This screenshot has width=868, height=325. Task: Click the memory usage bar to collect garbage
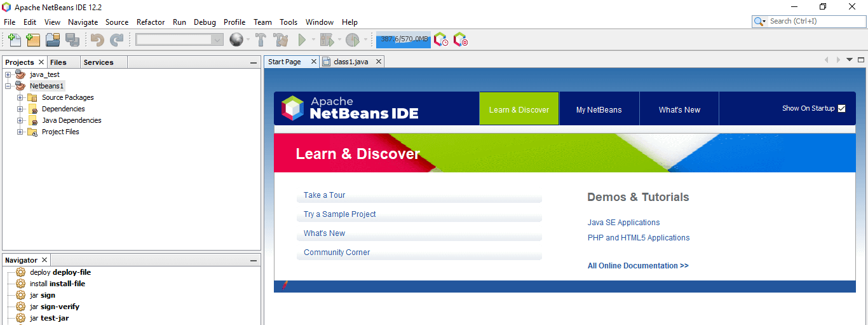403,39
